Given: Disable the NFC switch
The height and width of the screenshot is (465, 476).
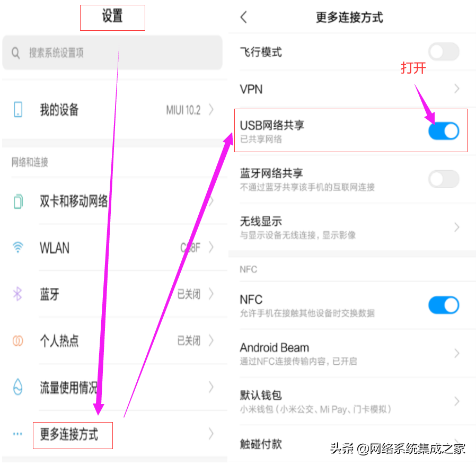Looking at the screenshot, I should [444, 305].
